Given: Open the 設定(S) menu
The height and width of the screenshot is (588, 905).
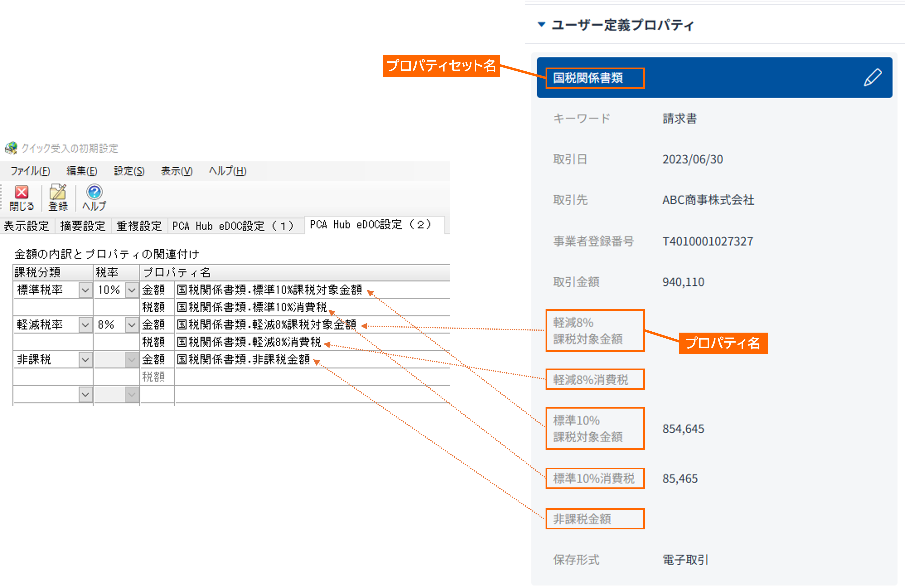Looking at the screenshot, I should (x=129, y=171).
